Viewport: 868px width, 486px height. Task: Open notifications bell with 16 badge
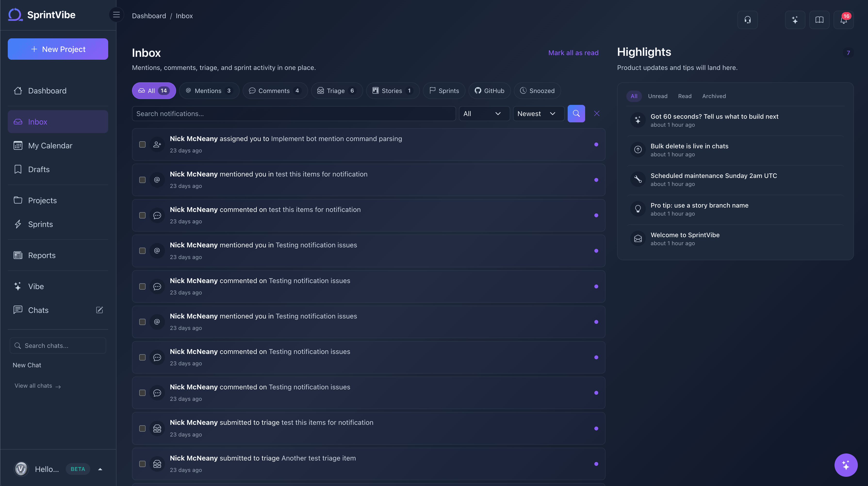pyautogui.click(x=843, y=20)
